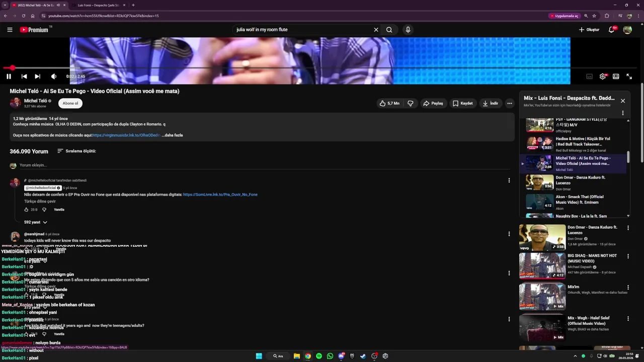
Task: Open a new browser tab
Action: (133, 5)
